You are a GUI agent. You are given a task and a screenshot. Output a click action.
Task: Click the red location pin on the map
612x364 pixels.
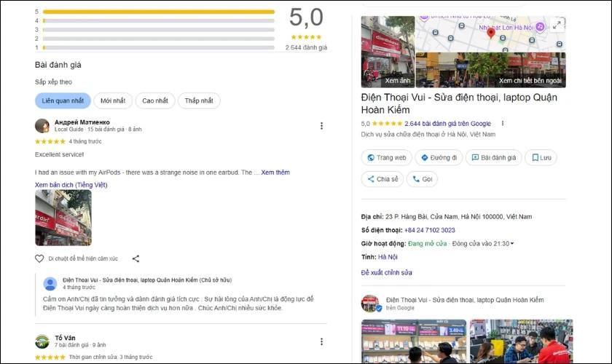tap(491, 33)
